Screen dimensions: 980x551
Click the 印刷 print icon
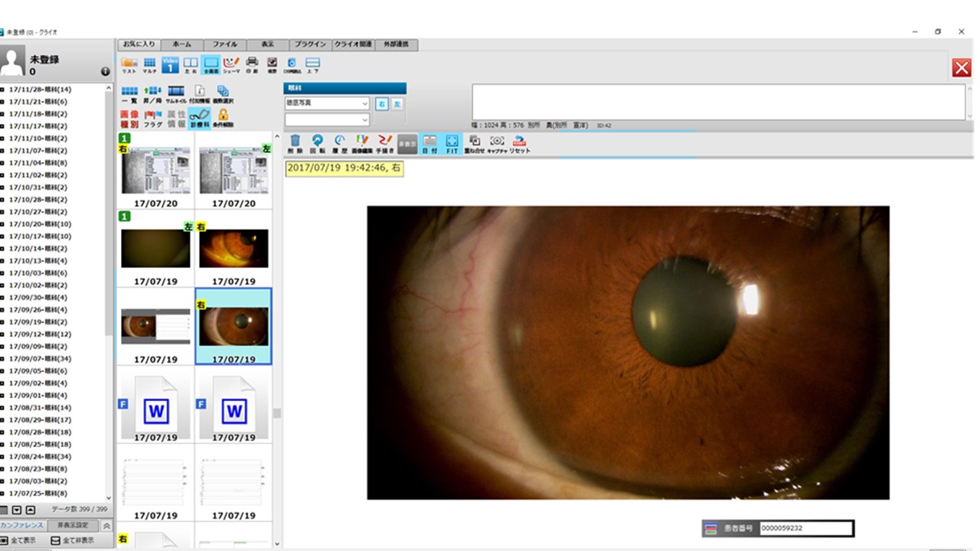coord(251,65)
